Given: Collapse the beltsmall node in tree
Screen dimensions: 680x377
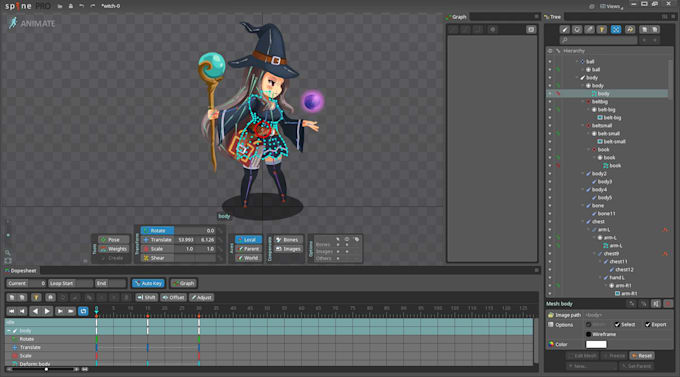Looking at the screenshot, I should click(583, 125).
